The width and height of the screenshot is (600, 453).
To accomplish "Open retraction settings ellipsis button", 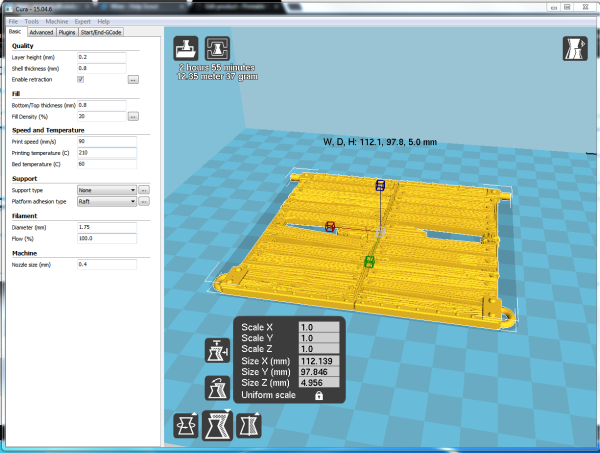I will [x=133, y=80].
